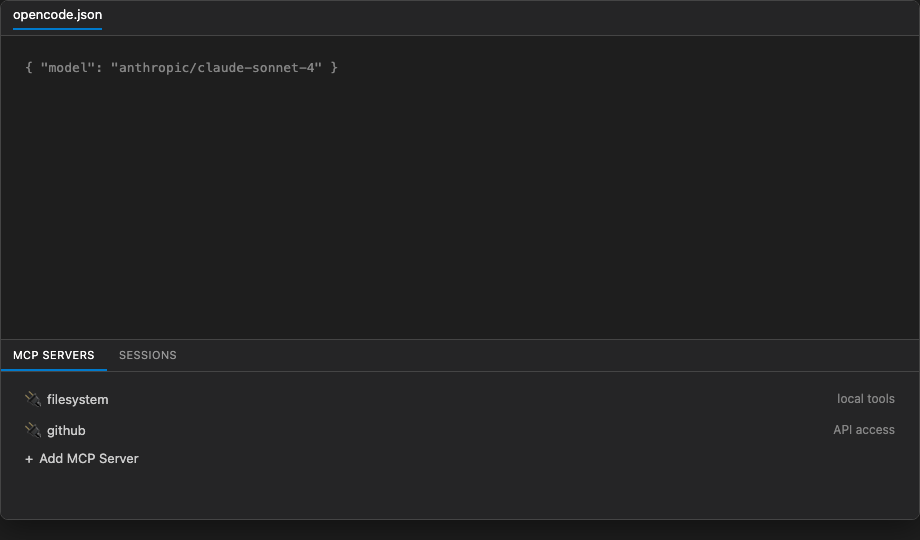Click the closing curly brace in the JSON

334,68
